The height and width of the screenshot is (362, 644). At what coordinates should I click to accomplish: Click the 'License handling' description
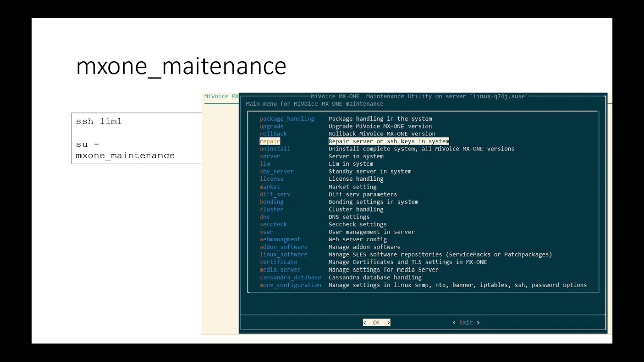point(356,179)
